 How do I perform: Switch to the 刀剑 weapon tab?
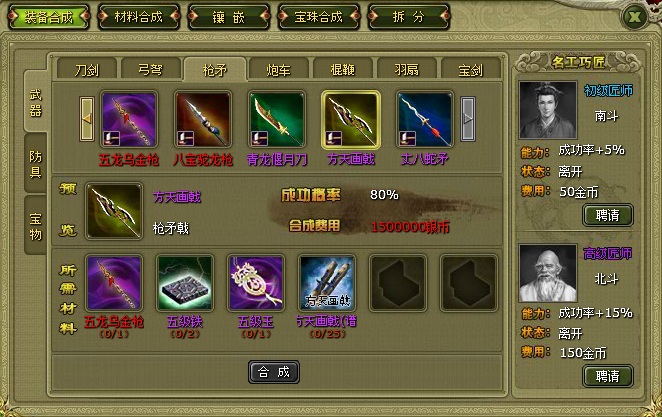pos(87,69)
